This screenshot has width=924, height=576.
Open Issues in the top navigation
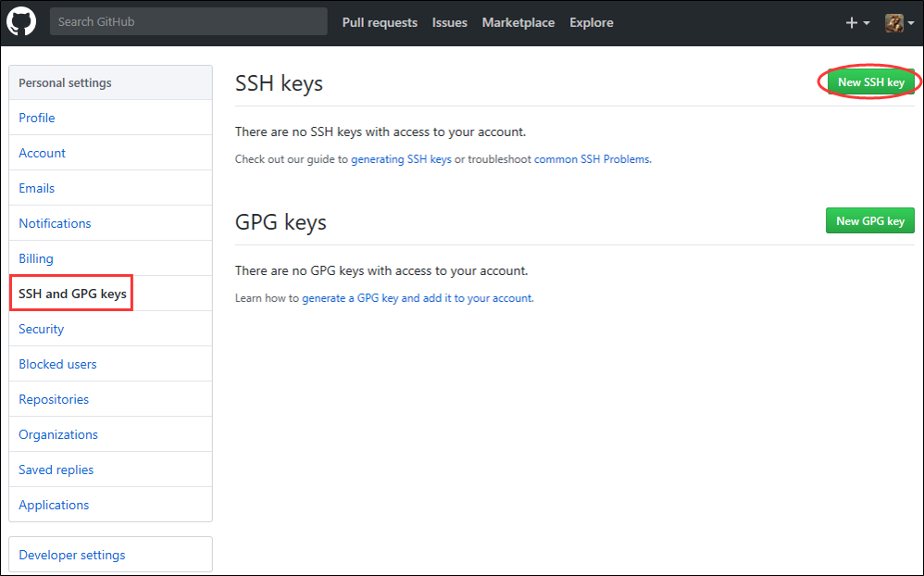point(450,22)
